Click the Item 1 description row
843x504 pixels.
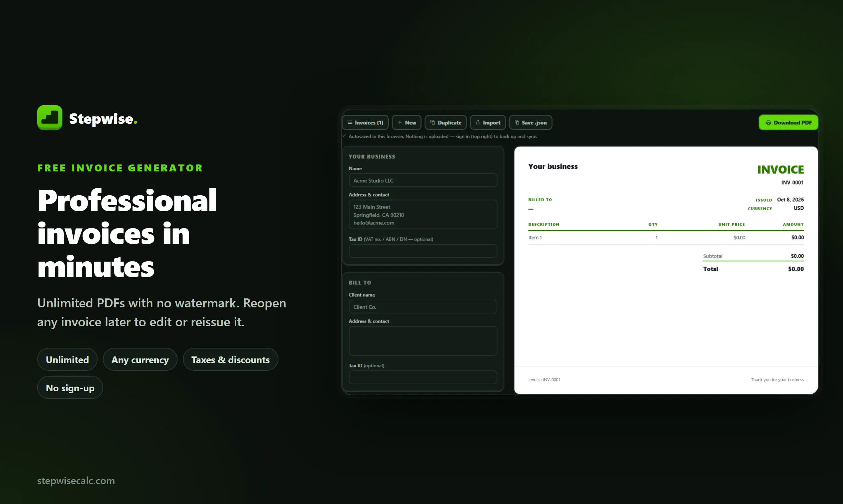point(666,237)
